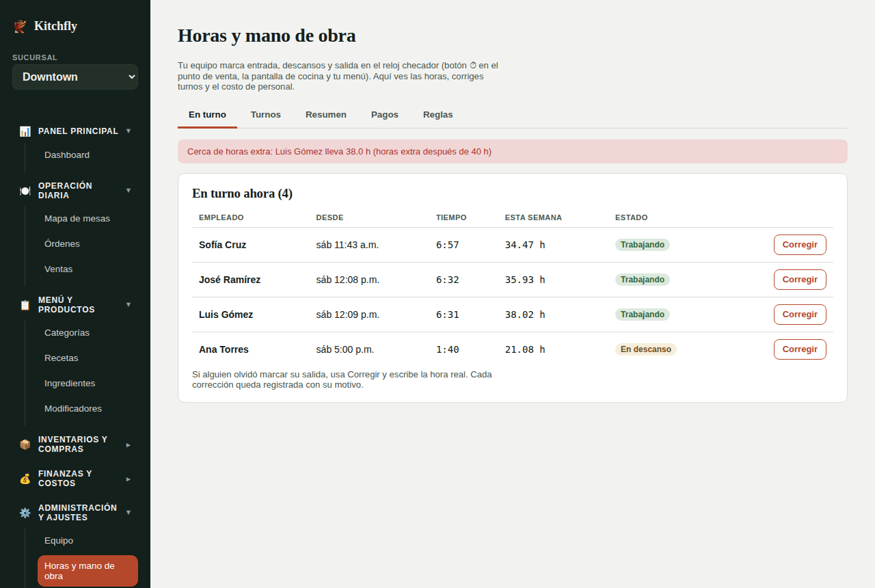
Task: Open Categorías in the sidebar
Action: pos(87,333)
